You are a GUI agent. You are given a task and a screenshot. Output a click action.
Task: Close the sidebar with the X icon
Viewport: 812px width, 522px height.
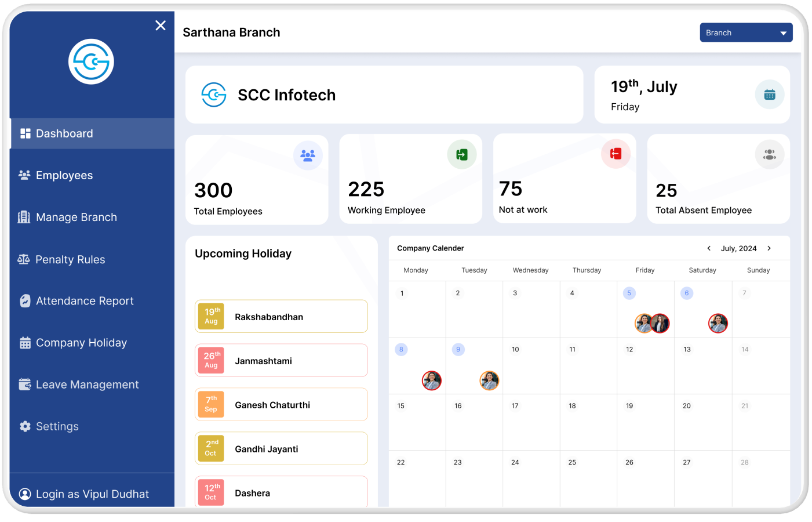[161, 26]
